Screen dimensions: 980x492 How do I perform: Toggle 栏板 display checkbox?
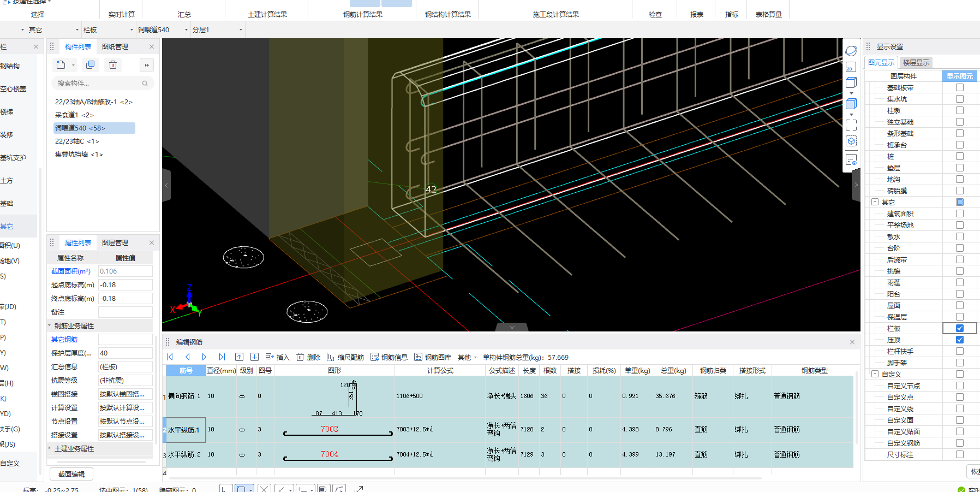[960, 328]
